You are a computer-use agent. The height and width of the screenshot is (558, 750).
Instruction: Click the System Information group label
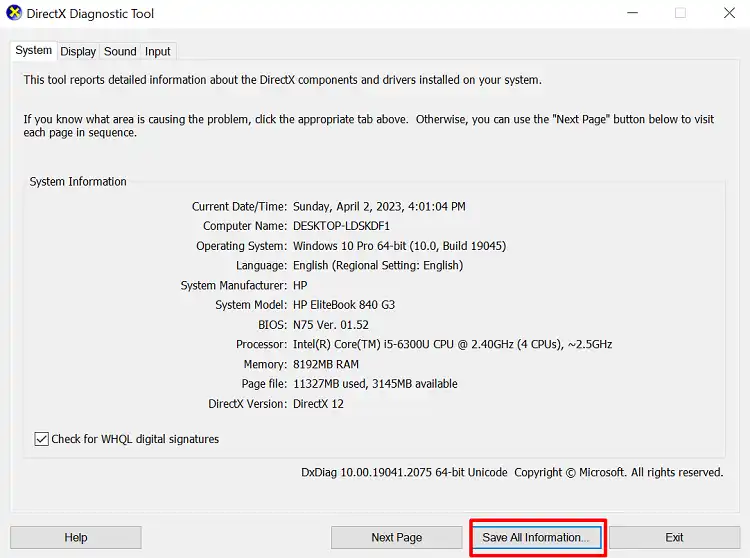point(78,182)
